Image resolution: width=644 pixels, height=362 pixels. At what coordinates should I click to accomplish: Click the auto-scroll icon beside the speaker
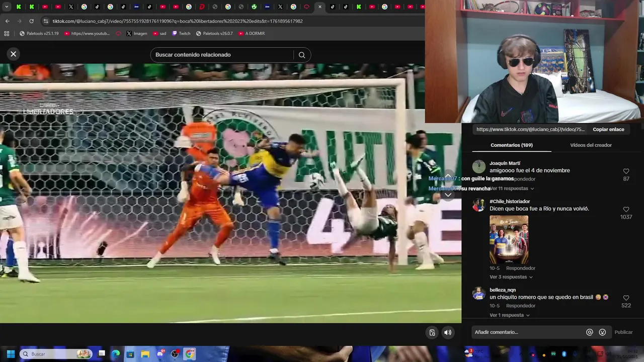[x=432, y=332]
